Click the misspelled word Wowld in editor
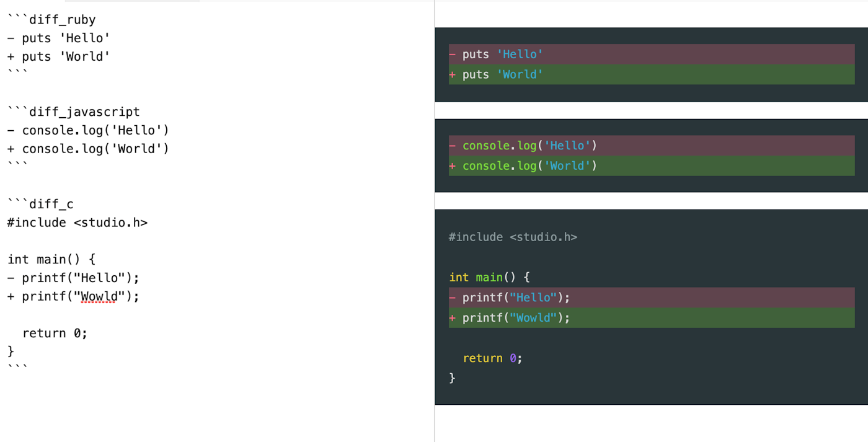Screen dimensions: 868x442 point(99,296)
